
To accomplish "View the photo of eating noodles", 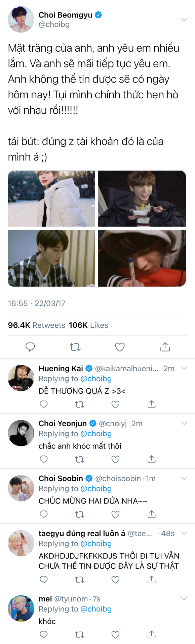I will [x=142, y=199].
